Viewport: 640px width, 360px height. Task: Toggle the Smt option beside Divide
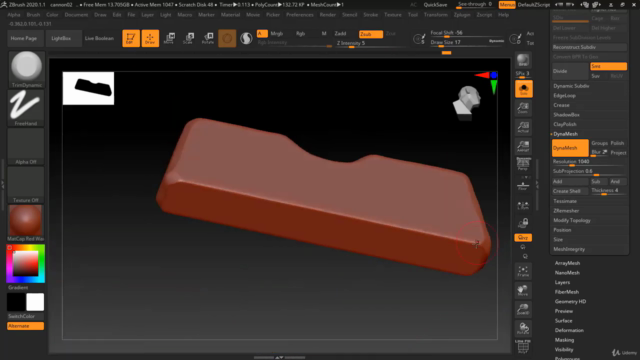click(x=608, y=66)
